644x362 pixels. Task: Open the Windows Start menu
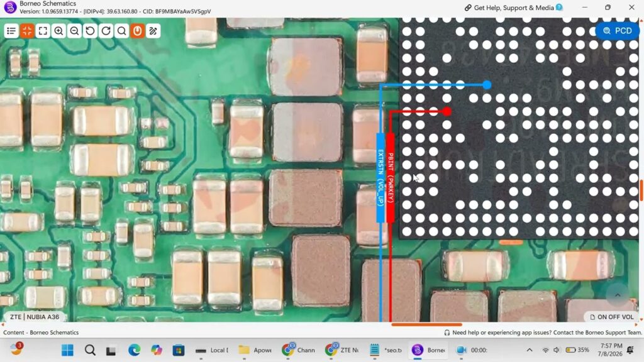pos(67,350)
